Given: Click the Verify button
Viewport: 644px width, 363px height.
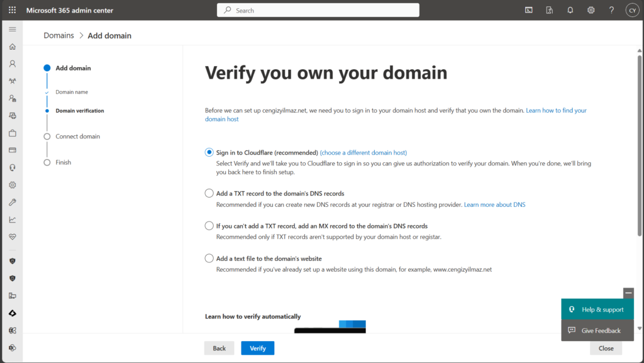Looking at the screenshot, I should pyautogui.click(x=257, y=348).
